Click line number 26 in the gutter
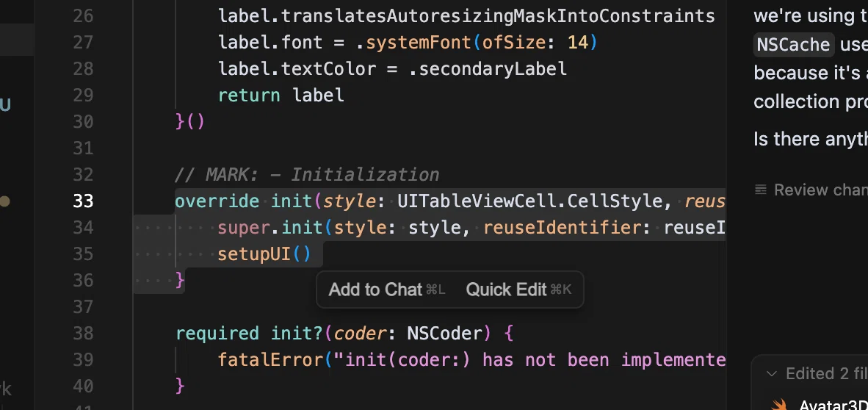This screenshot has height=410, width=868. (x=83, y=16)
